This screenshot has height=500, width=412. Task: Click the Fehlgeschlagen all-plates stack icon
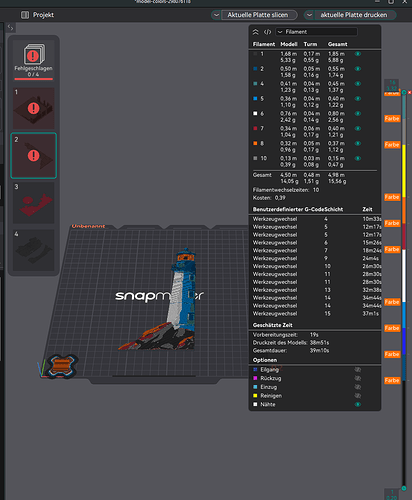[x=34, y=54]
